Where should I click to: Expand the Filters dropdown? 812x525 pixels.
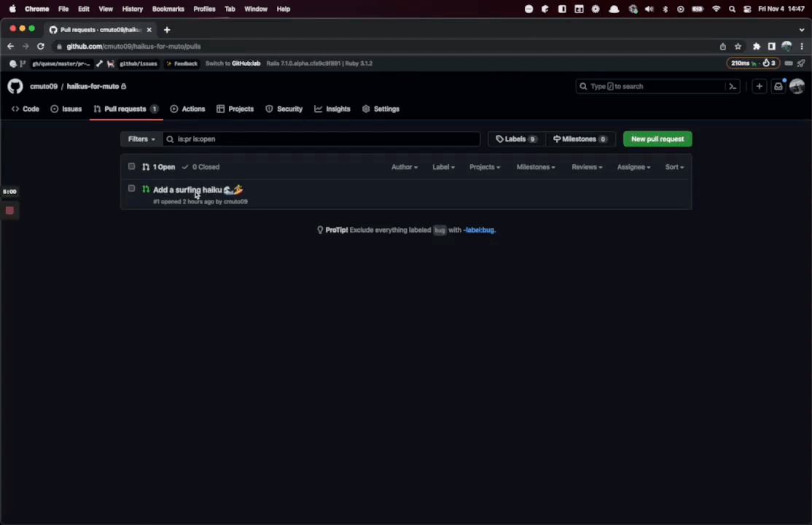click(x=141, y=139)
